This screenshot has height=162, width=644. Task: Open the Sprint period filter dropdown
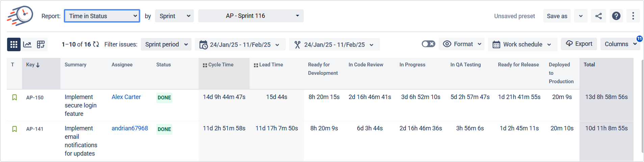[166, 44]
